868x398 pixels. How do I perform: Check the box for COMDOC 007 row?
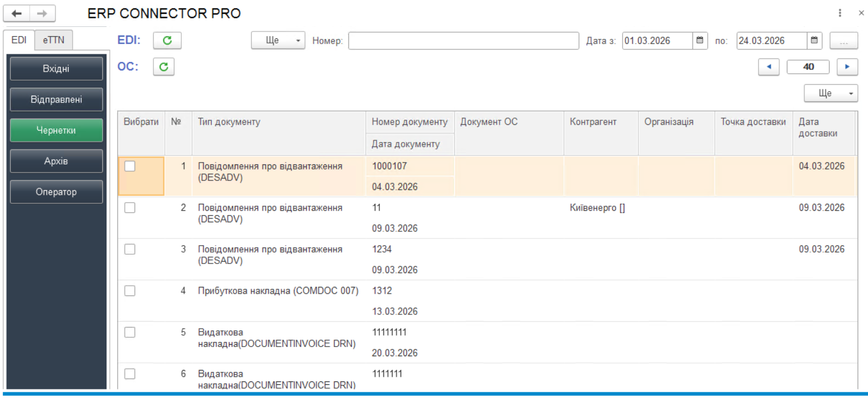point(130,291)
